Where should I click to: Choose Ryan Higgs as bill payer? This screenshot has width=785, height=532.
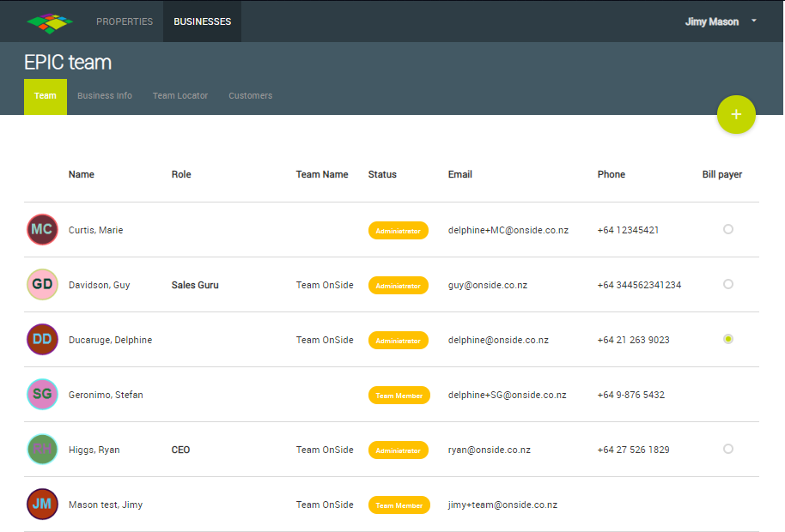[x=728, y=449]
